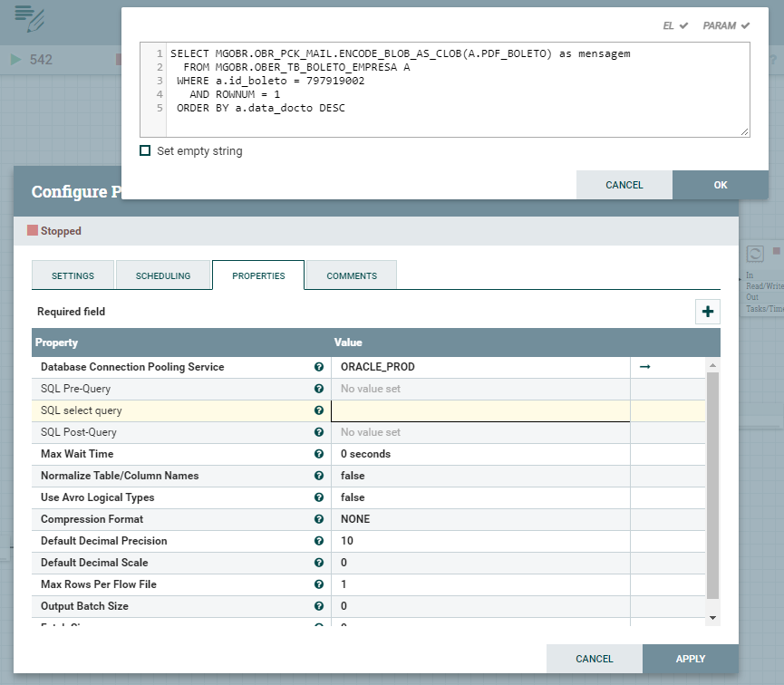Click help icon for Default Decimal Precision
The width and height of the screenshot is (784, 685).
coord(318,541)
